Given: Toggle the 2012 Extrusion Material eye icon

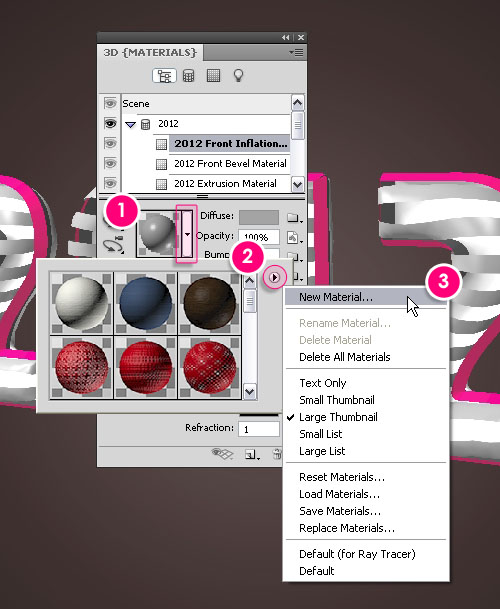Looking at the screenshot, I should (x=110, y=183).
